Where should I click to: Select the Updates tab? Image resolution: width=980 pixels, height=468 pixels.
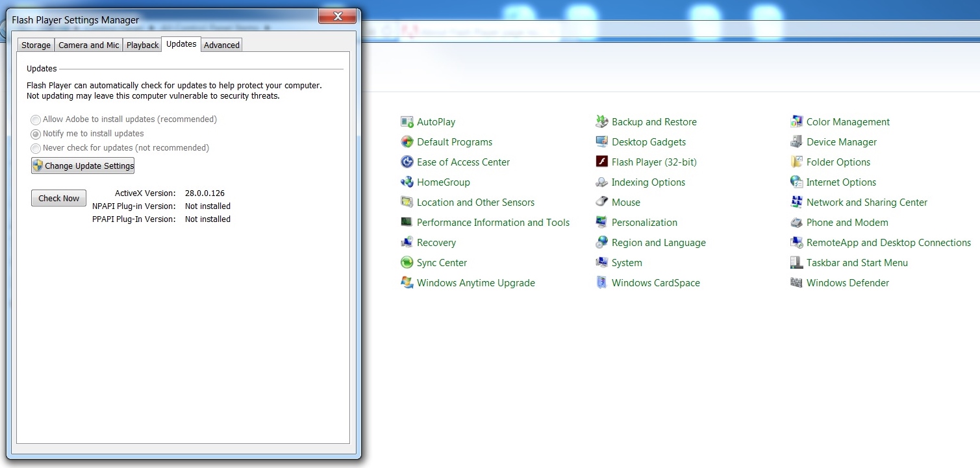click(181, 44)
